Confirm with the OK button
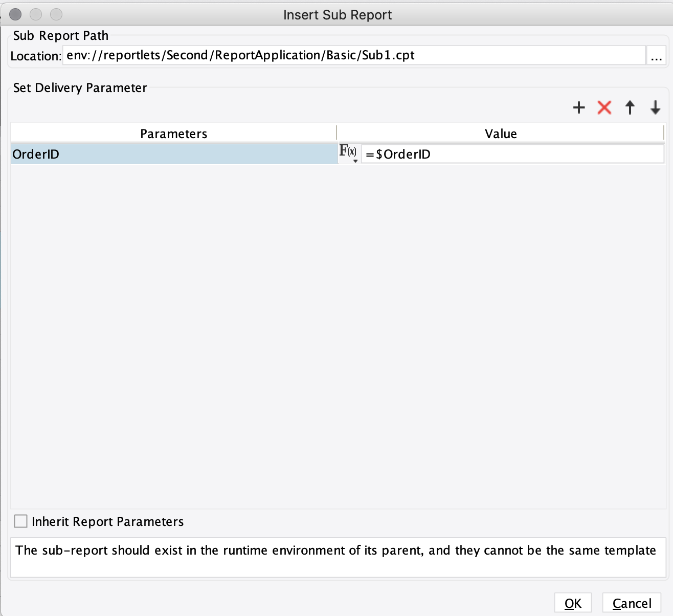673x616 pixels. tap(572, 603)
